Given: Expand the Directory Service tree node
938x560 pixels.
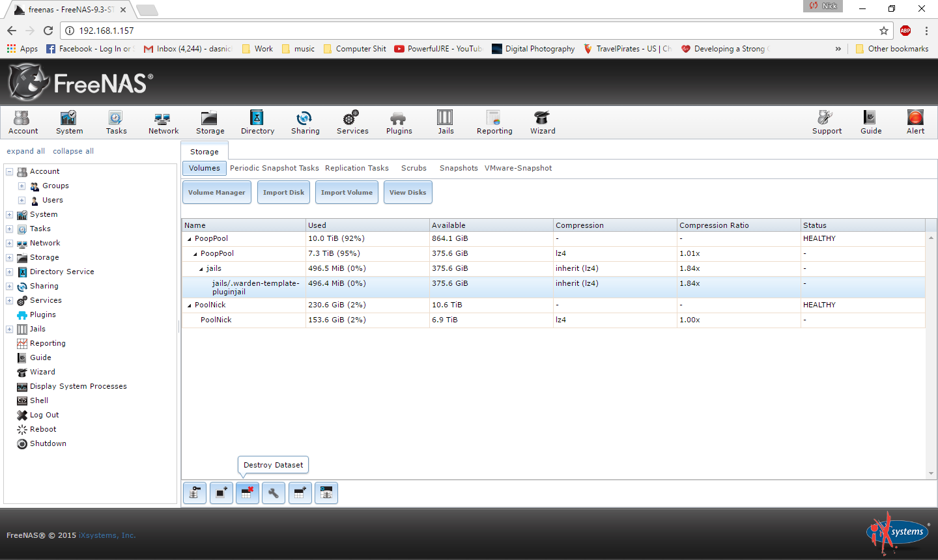Looking at the screenshot, I should [x=10, y=272].
